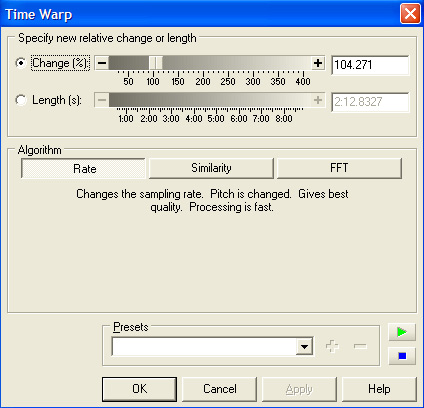Select the Change (%) radio button
Viewport: 424px width, 408px height.
[x=21, y=63]
